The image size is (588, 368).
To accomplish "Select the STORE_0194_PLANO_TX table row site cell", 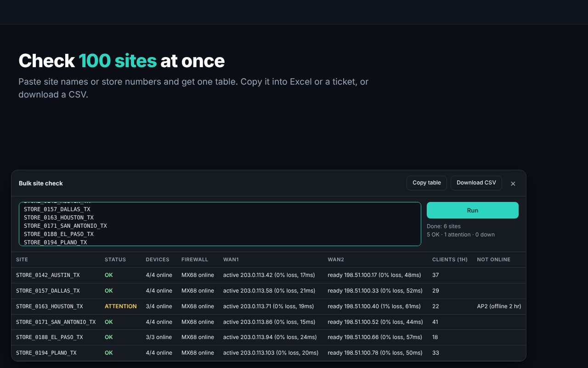I will [x=46, y=353].
